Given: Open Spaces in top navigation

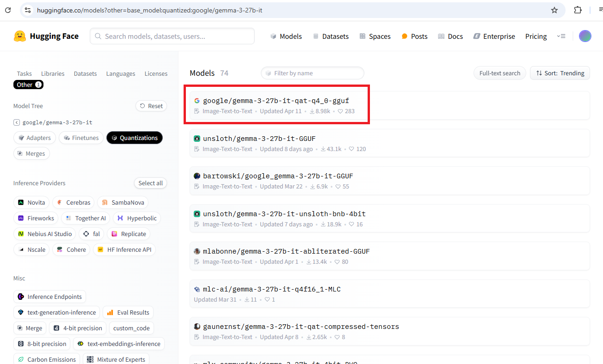Looking at the screenshot, I should [x=375, y=36].
